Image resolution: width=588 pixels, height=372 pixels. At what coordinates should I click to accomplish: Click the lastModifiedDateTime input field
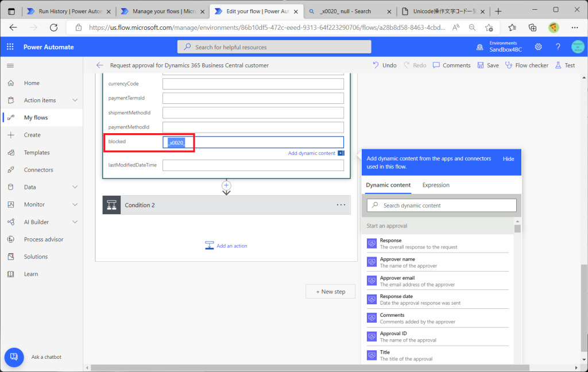coord(253,165)
